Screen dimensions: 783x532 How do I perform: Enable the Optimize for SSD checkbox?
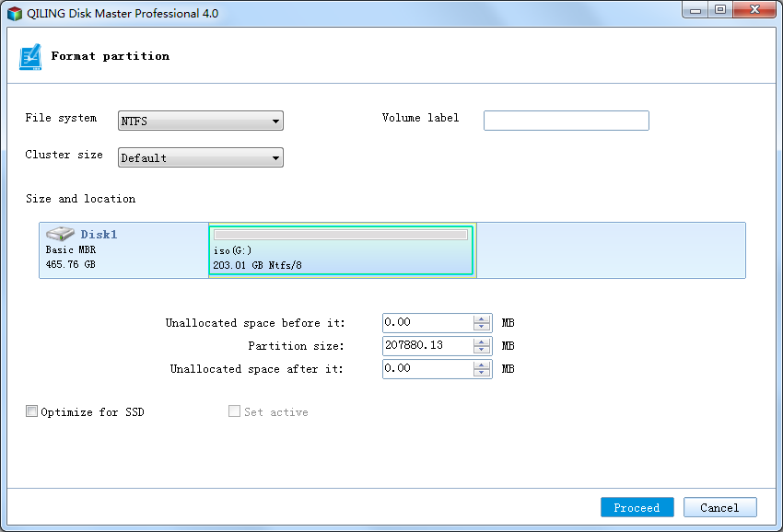pyautogui.click(x=31, y=411)
